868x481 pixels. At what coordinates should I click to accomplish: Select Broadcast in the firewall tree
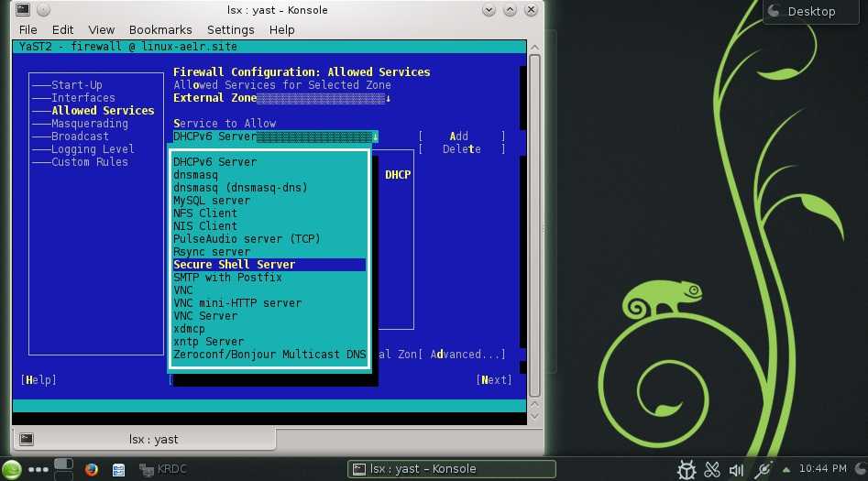click(80, 136)
